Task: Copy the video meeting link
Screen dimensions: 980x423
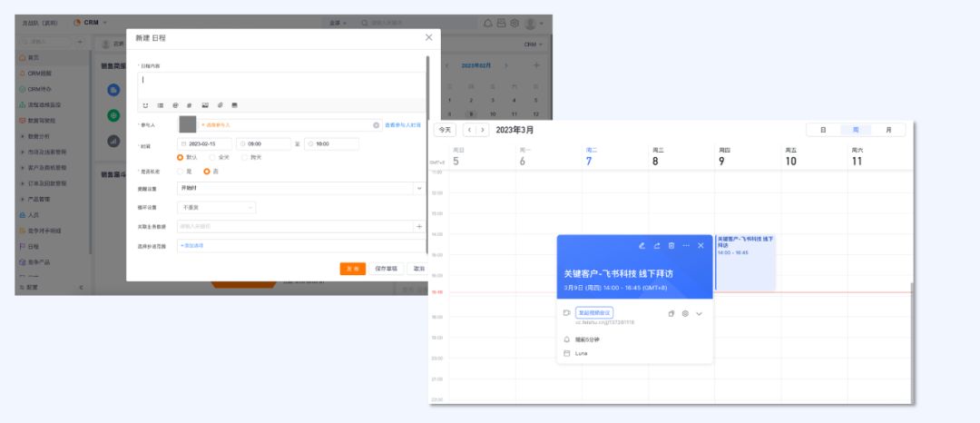Action: [671, 314]
